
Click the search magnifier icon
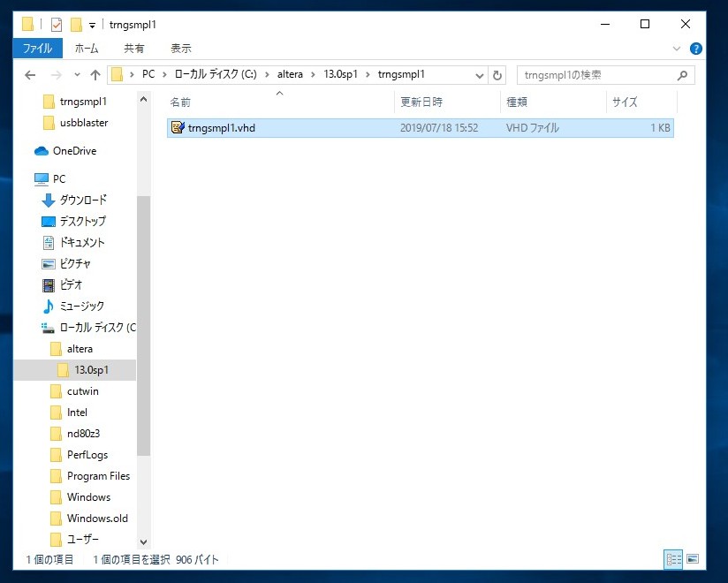[682, 75]
